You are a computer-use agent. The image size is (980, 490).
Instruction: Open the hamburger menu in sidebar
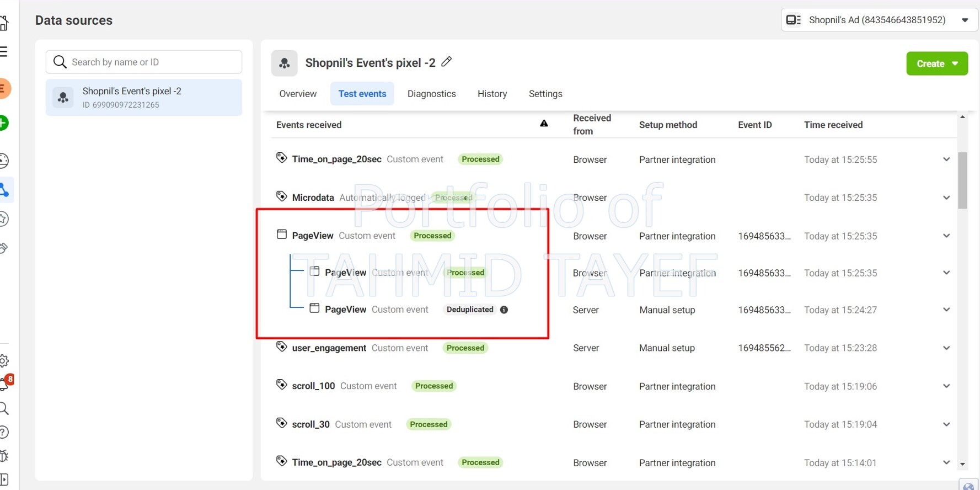3,52
